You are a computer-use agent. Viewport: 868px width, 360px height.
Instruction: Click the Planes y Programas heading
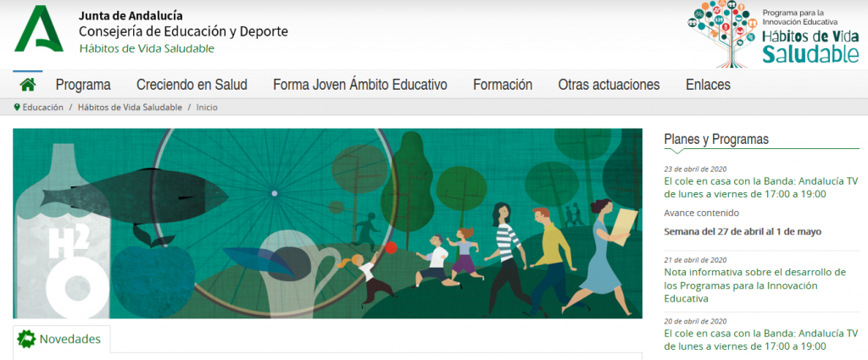pyautogui.click(x=716, y=140)
